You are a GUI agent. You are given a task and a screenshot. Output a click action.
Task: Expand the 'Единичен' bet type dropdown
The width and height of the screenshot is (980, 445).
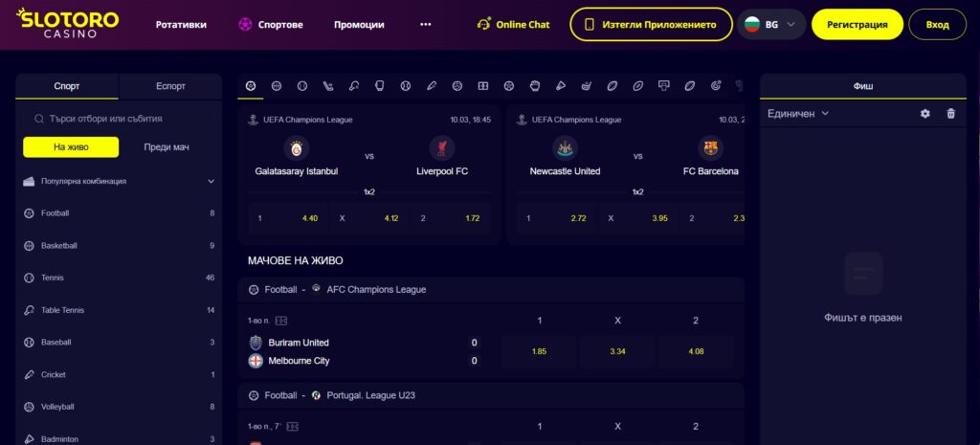click(798, 114)
